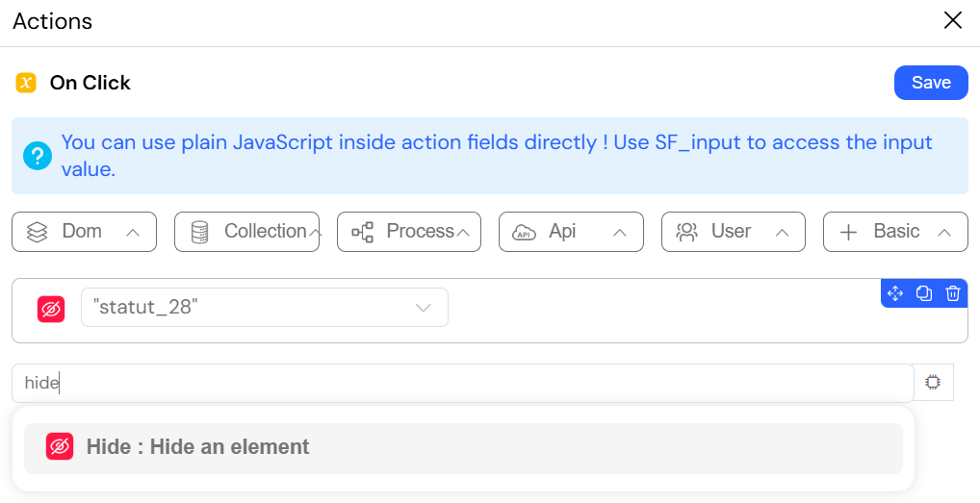
Task: Click the yellow variable icon beside On Click
Action: pyautogui.click(x=26, y=83)
